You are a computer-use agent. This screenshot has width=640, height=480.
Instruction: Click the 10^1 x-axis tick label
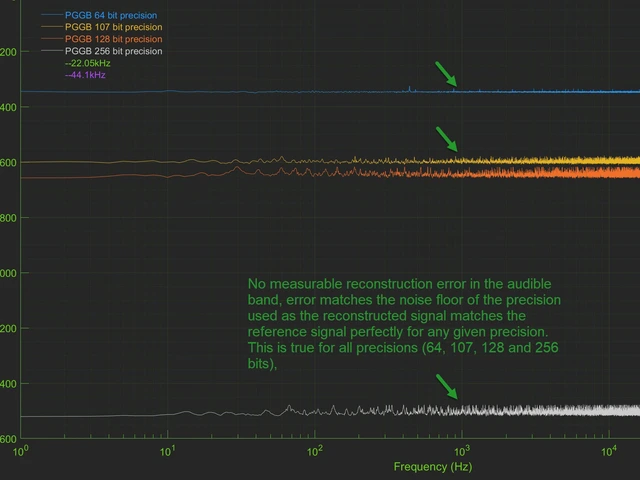pos(167,451)
